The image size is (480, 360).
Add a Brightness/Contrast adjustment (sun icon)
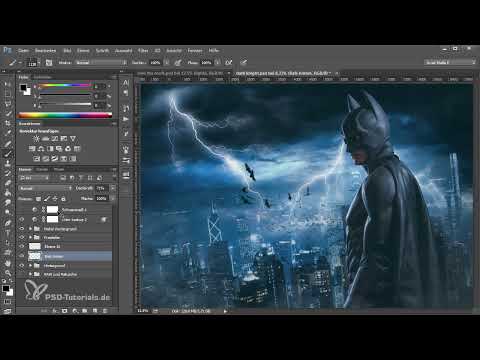point(36,138)
